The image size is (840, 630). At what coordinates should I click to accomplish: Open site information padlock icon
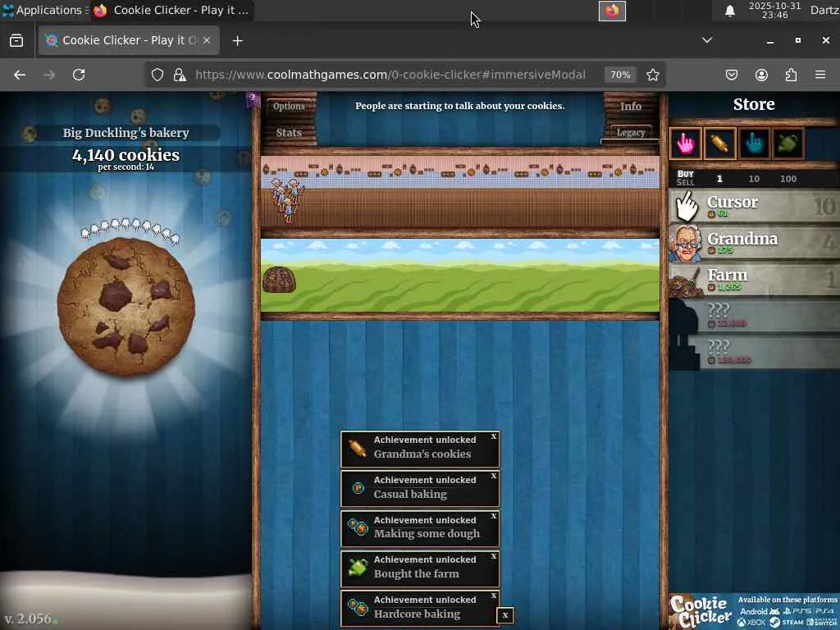[x=180, y=75]
